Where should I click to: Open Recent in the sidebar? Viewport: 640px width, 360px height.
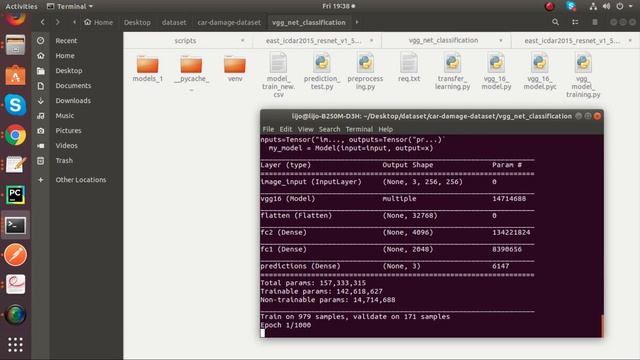point(66,40)
